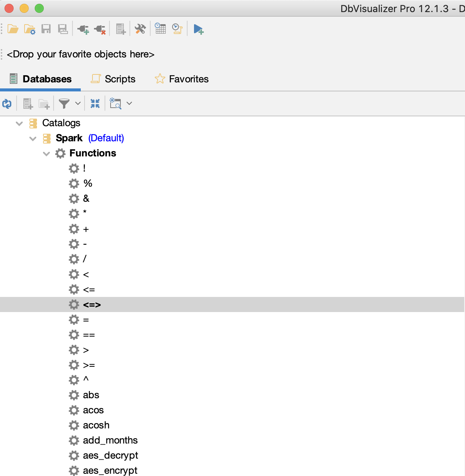Click the tree toolbar server-plus icon
The image size is (465, 476).
pyautogui.click(x=28, y=104)
